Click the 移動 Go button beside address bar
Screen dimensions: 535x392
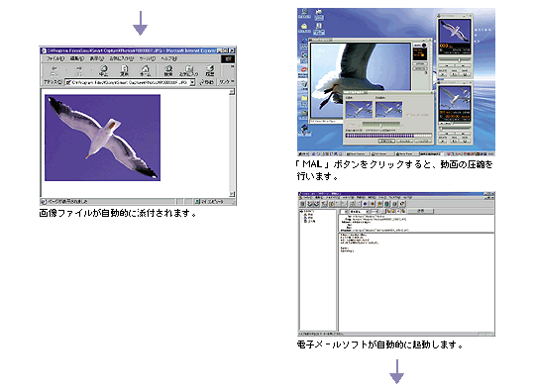207,82
